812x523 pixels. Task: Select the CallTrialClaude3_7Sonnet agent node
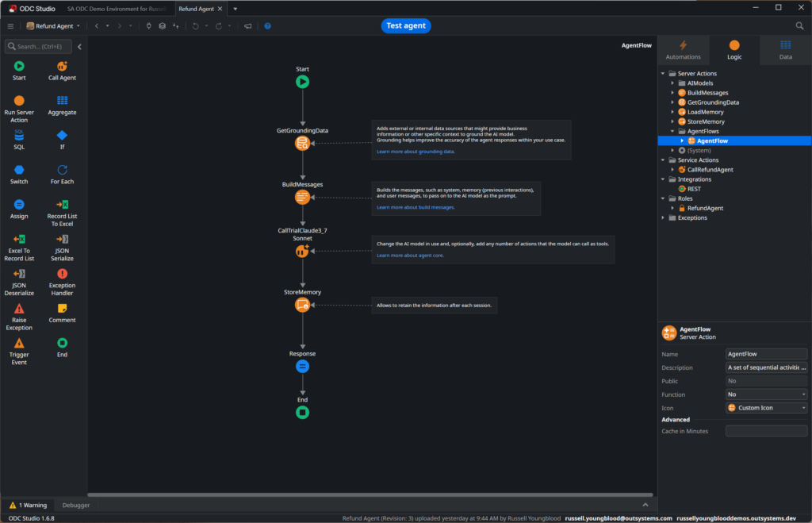pyautogui.click(x=302, y=251)
